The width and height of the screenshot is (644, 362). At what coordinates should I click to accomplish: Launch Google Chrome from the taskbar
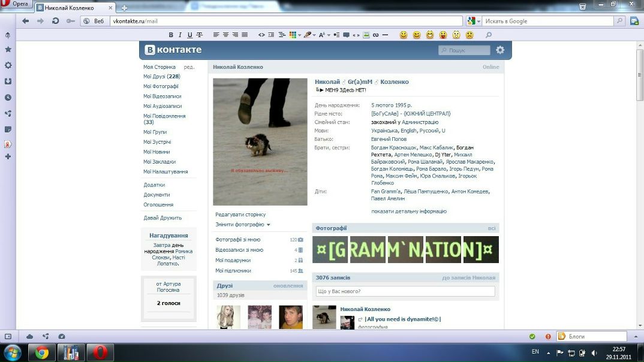click(41, 352)
